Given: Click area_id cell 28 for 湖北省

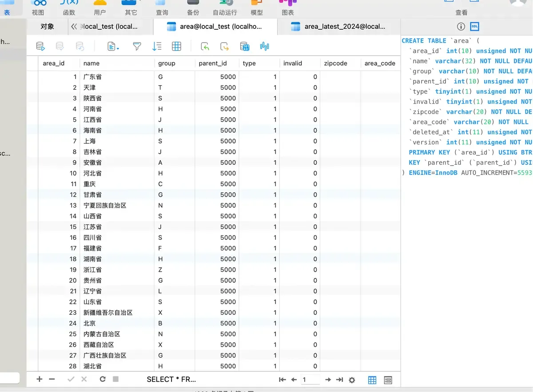Looking at the screenshot, I should pos(59,366).
